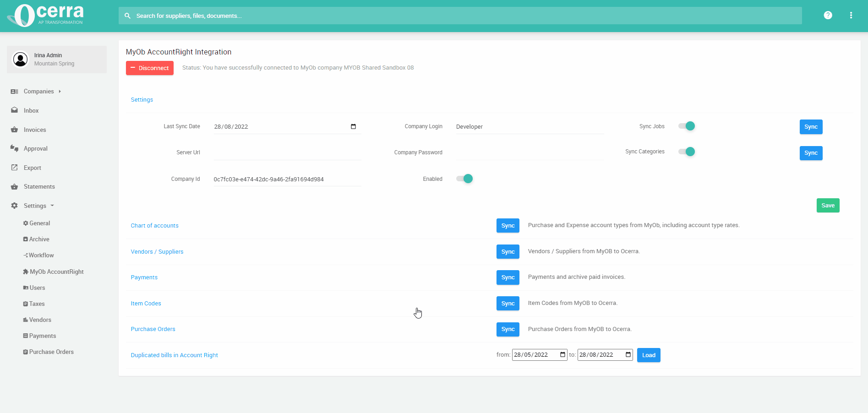Open the Vendors / Suppliers link
Viewport: 868px width, 413px height.
157,251
